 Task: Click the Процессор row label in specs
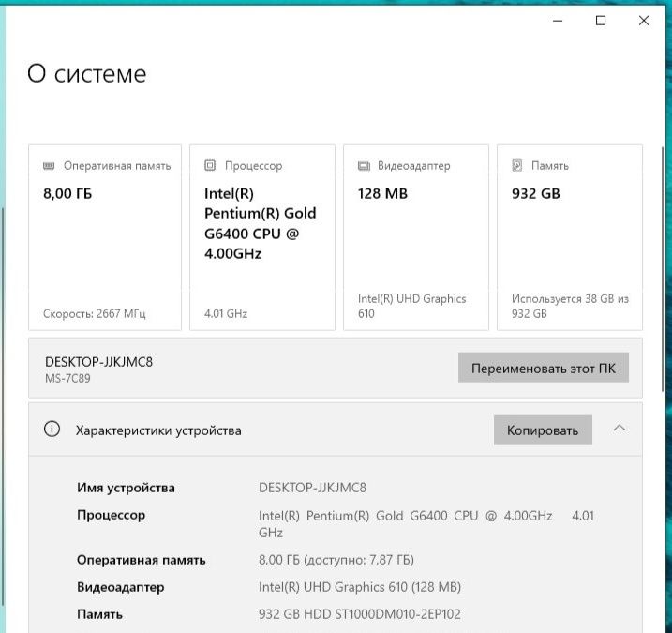coord(111,515)
